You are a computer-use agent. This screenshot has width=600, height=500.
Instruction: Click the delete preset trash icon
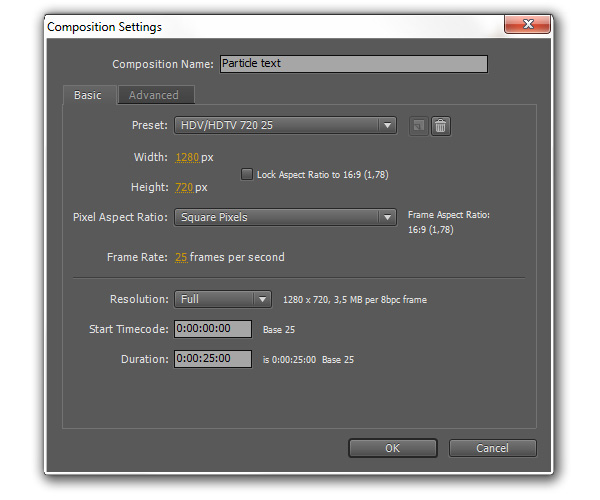(x=440, y=126)
